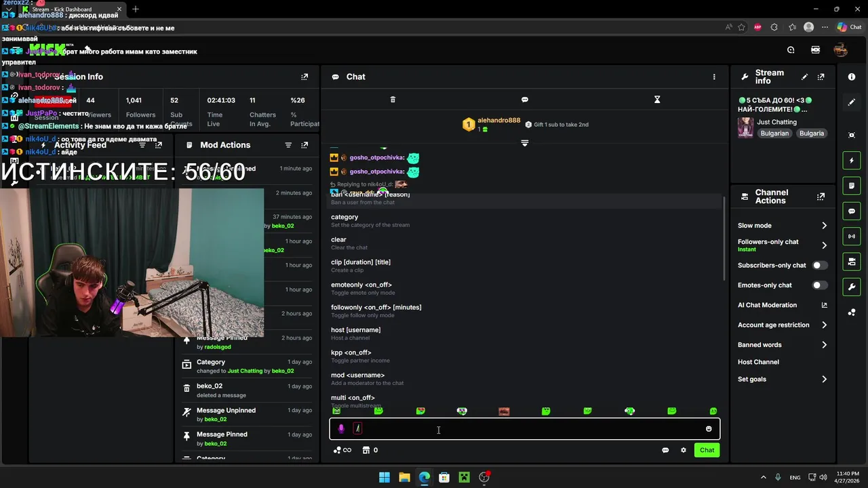This screenshot has height=488, width=868.
Task: Toggle the camera widget in right sidebar
Action: coord(852,262)
